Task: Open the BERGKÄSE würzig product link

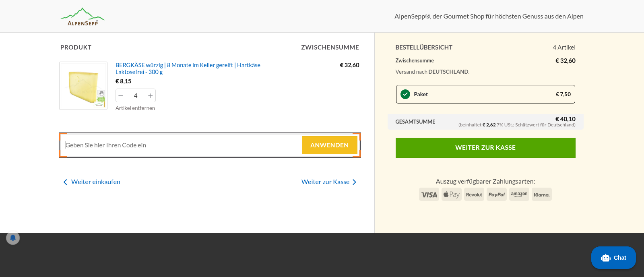Action: 188,68
